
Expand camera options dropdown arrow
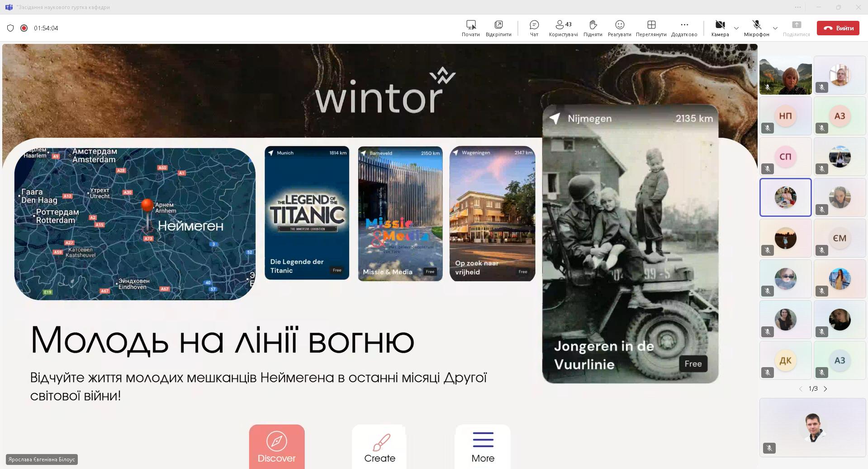point(736,28)
